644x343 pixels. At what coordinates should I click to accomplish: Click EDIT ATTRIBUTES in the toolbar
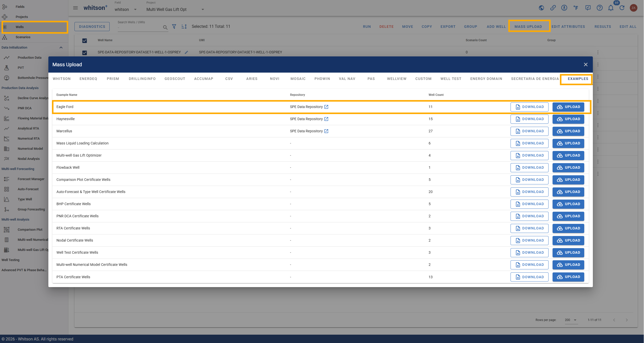(x=568, y=27)
